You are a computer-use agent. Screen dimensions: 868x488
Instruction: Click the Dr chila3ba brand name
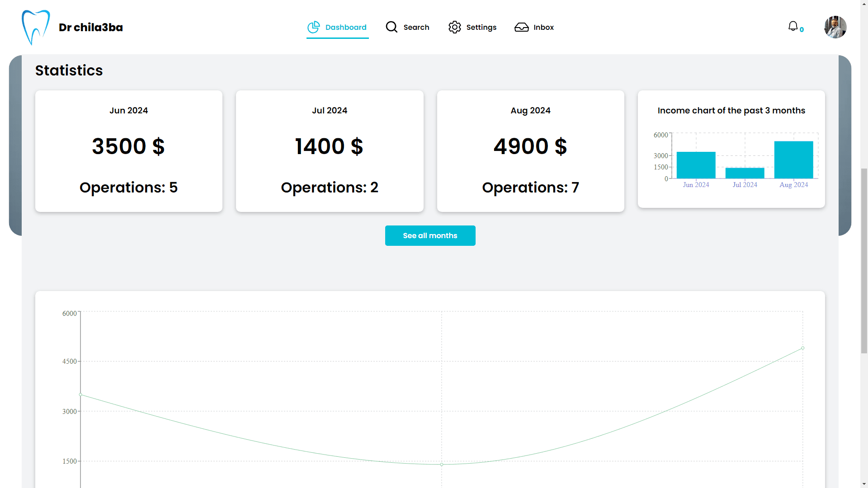point(90,27)
